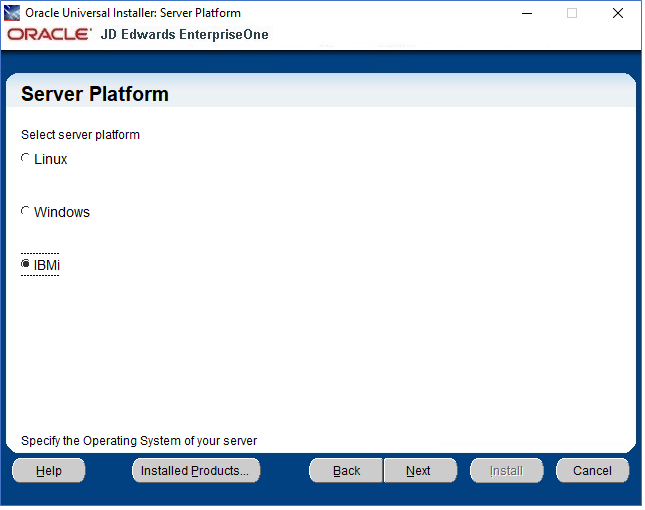Select the Linux radio button
This screenshot has height=510, width=645.
pyautogui.click(x=26, y=159)
